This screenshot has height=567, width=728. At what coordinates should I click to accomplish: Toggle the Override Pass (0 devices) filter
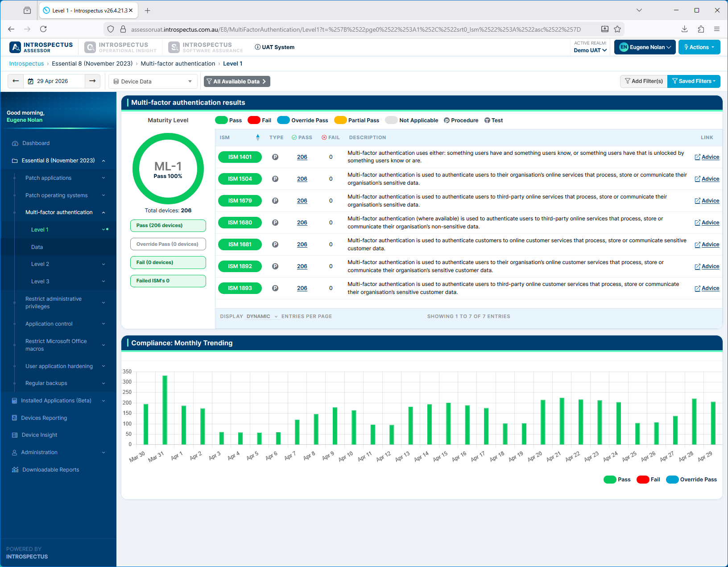pyautogui.click(x=168, y=244)
